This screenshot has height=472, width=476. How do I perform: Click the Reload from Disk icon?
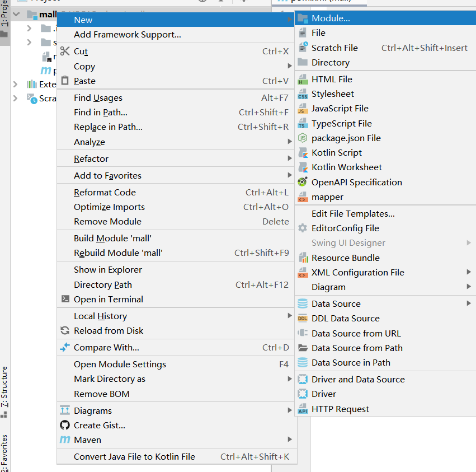tap(65, 330)
